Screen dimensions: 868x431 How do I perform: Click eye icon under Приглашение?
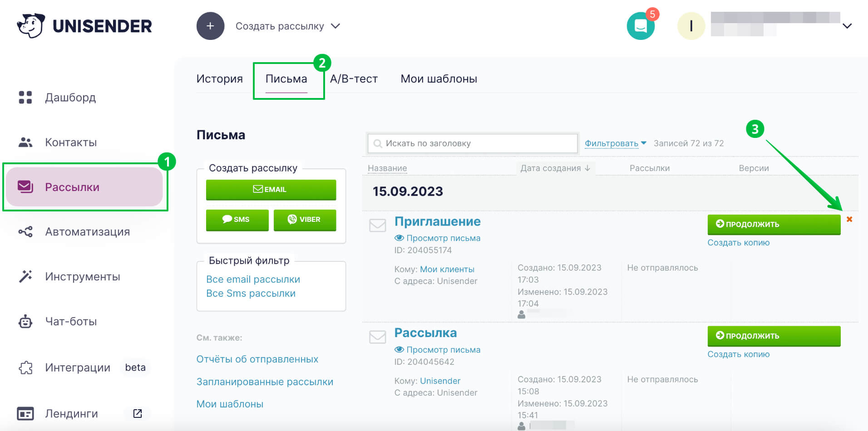399,238
